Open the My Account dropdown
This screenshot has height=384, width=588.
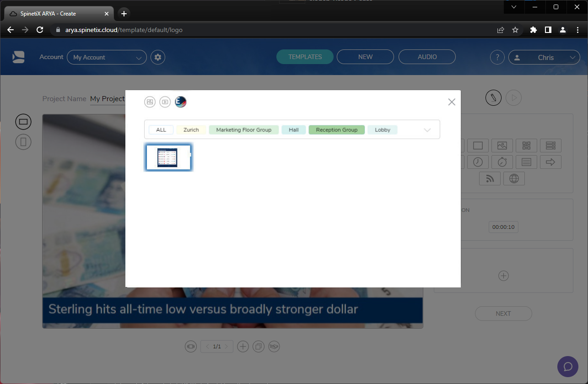107,57
